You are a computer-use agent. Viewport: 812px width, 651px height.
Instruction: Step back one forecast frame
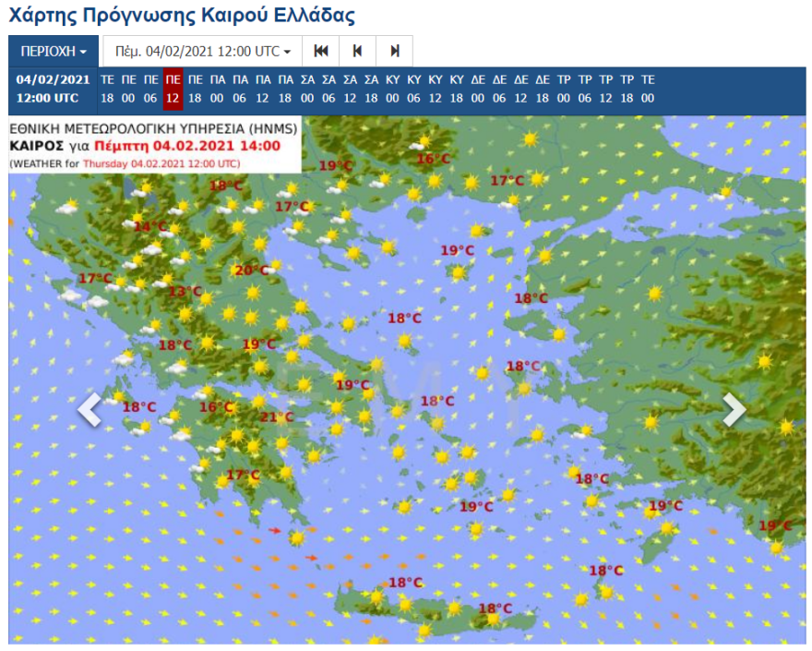coord(356,51)
